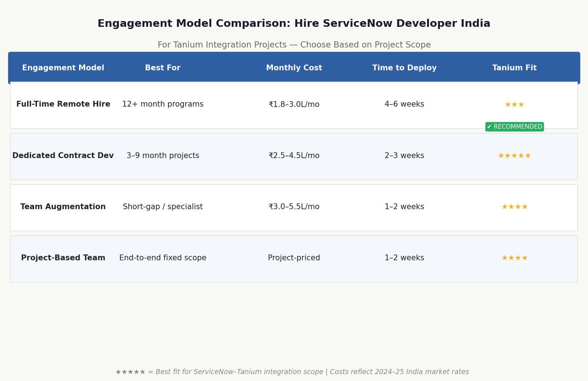Viewport: 588px width, 381px height.
Task: Select the Team Augmentation row label
Action: (x=63, y=207)
